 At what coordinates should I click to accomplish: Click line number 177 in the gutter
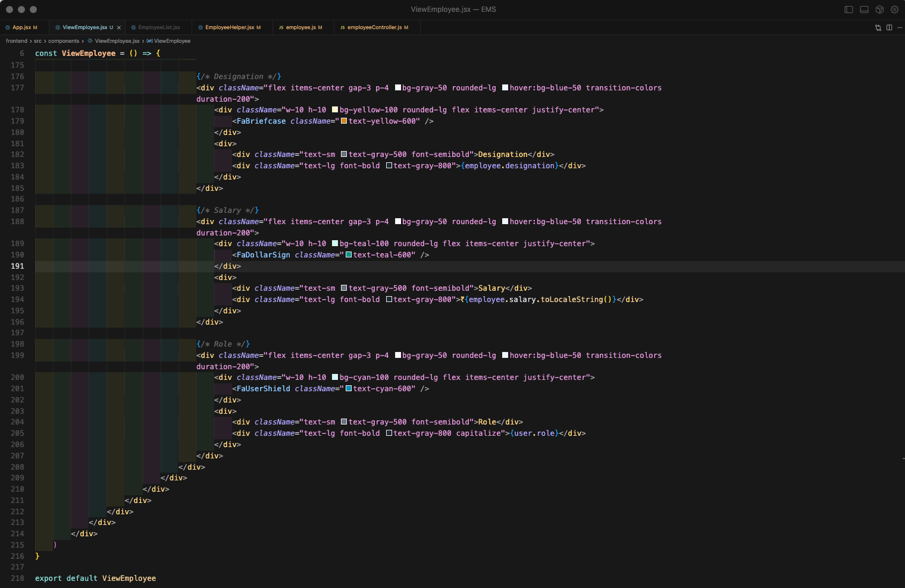click(x=17, y=88)
